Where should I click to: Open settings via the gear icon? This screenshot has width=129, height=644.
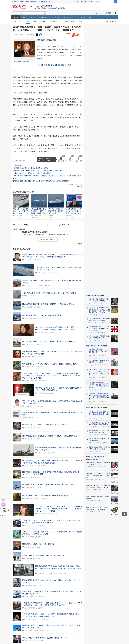[115, 13]
